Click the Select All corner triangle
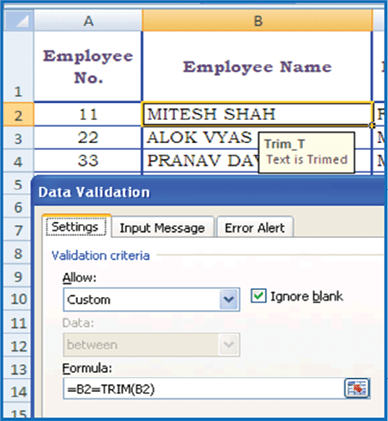 [19, 21]
